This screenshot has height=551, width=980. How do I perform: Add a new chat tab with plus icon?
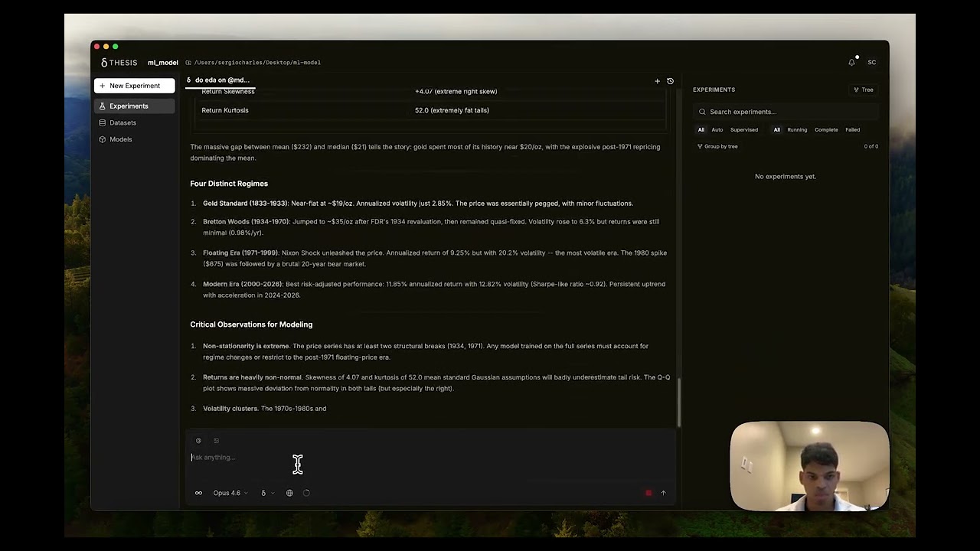(657, 81)
